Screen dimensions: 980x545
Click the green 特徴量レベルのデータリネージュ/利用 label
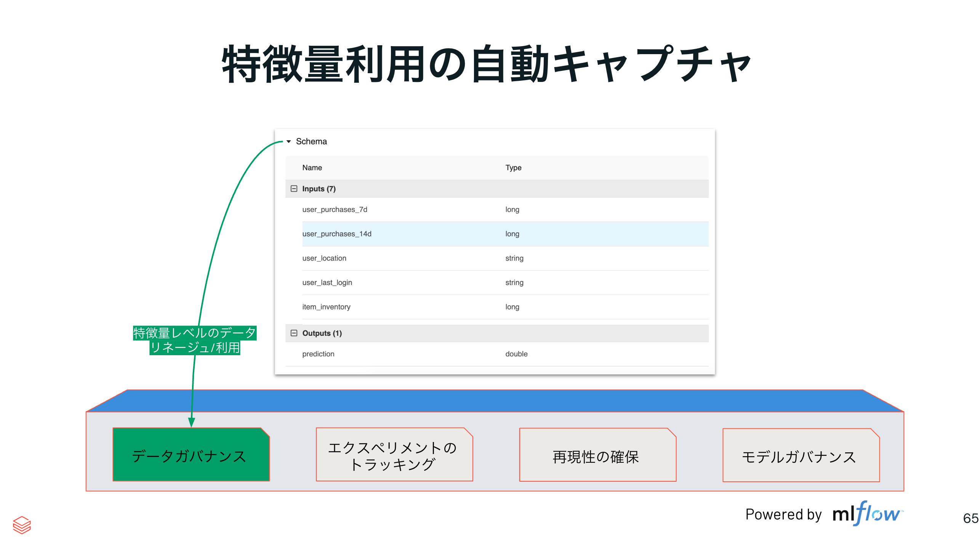[194, 341]
